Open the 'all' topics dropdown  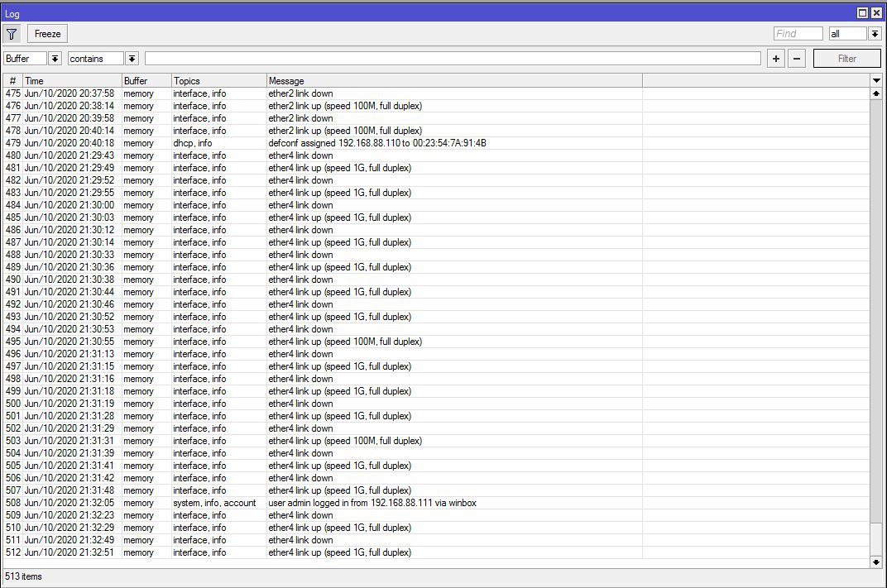pyautogui.click(x=875, y=34)
